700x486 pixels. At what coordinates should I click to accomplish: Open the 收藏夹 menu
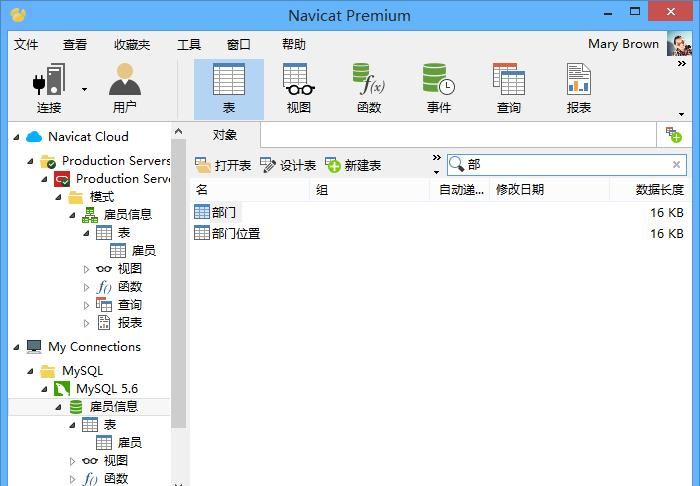[132, 44]
